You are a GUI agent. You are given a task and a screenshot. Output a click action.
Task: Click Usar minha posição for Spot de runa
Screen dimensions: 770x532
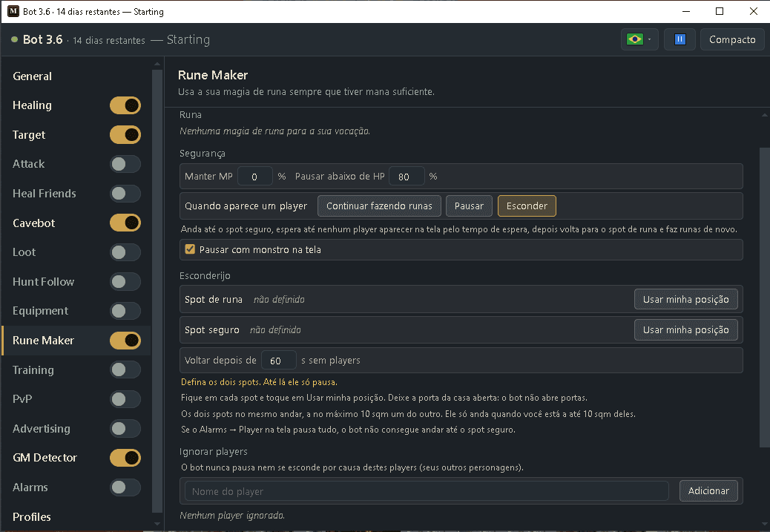click(686, 299)
